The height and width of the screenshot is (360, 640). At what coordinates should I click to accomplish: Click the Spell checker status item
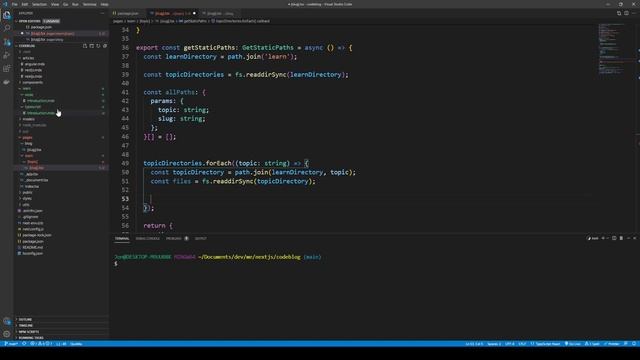click(592, 344)
